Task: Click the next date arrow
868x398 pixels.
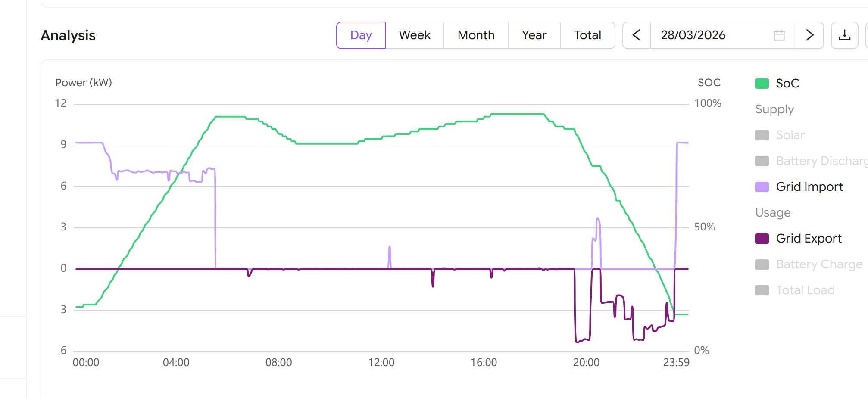Action: [x=810, y=35]
